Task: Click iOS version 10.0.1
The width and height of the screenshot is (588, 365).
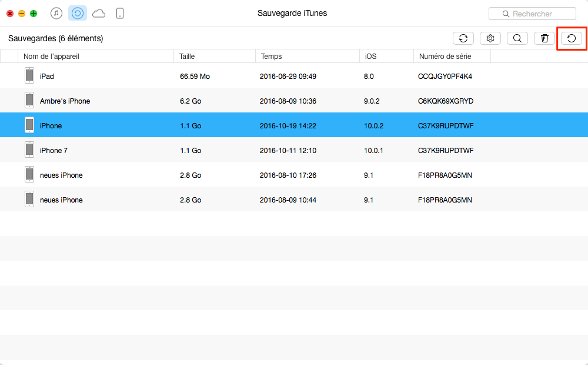Action: 373,151
